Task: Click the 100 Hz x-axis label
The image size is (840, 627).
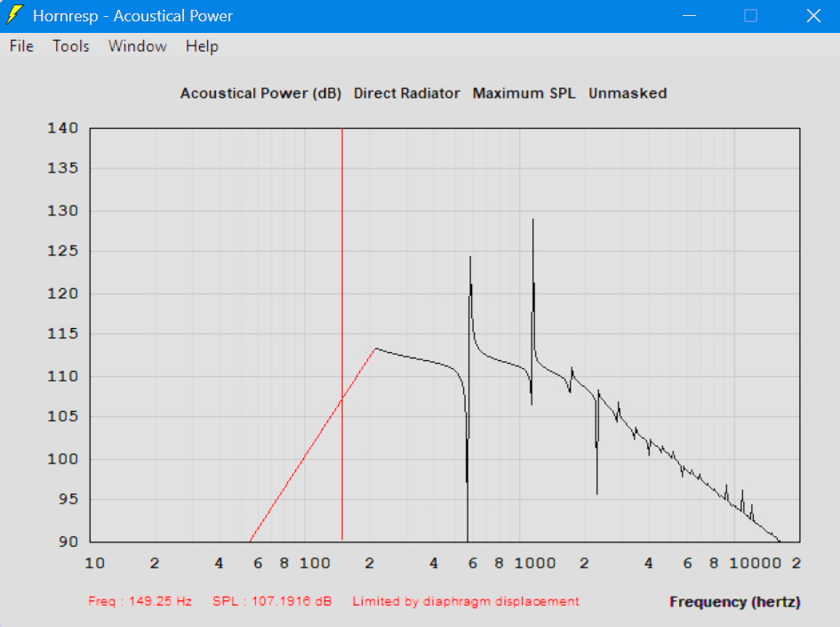Action: (x=315, y=563)
